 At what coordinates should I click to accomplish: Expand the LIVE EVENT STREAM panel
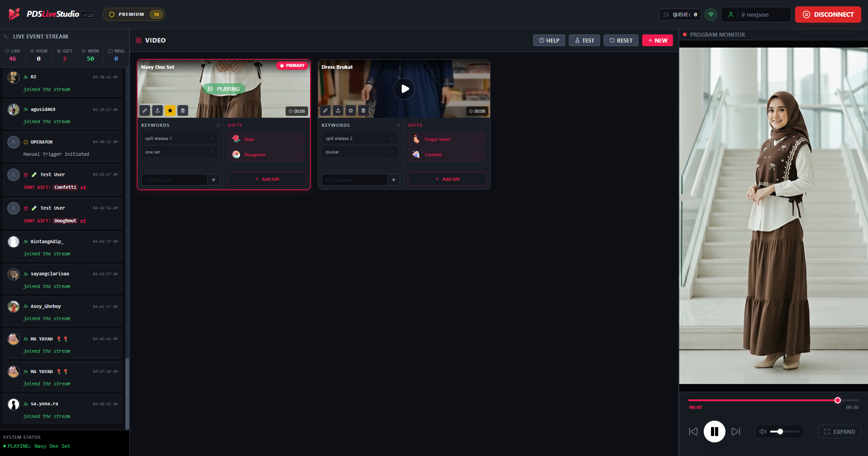pyautogui.click(x=6, y=36)
